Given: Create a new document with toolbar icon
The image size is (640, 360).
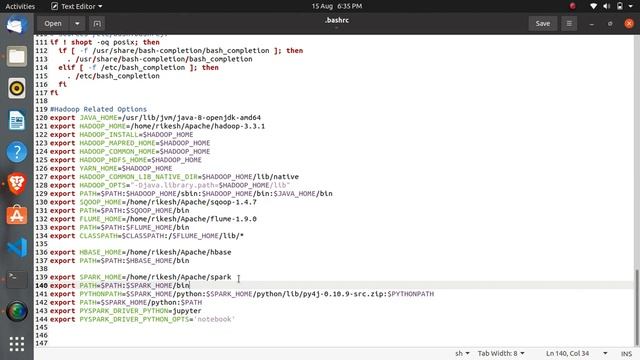Looking at the screenshot, I should pyautogui.click(x=97, y=24).
